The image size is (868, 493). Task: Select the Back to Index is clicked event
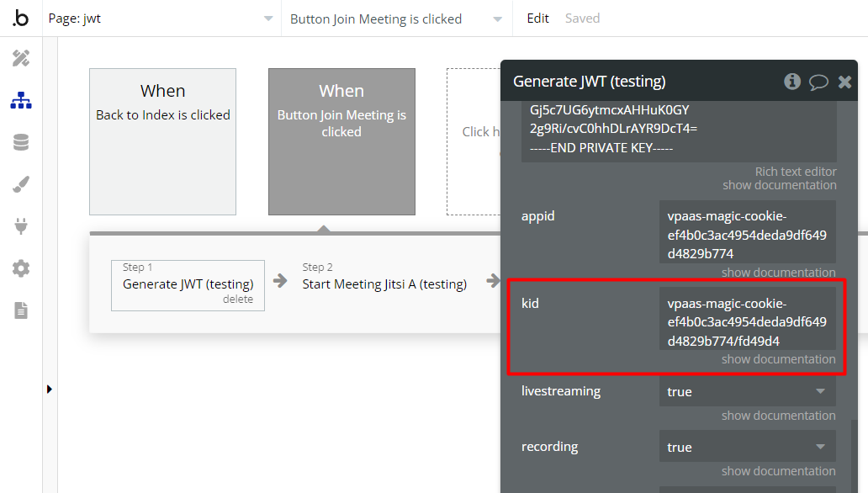click(x=162, y=141)
